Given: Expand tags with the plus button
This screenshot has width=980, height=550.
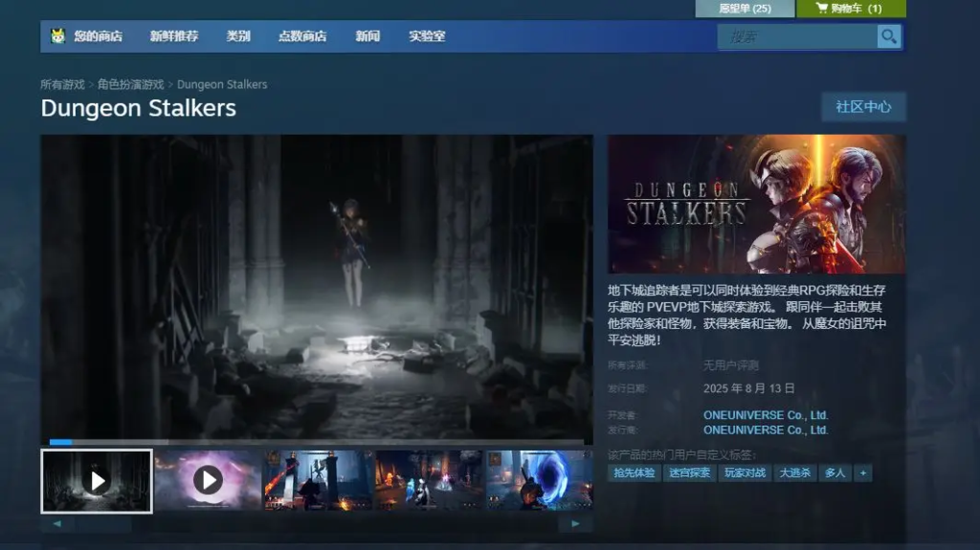Looking at the screenshot, I should (x=863, y=473).
